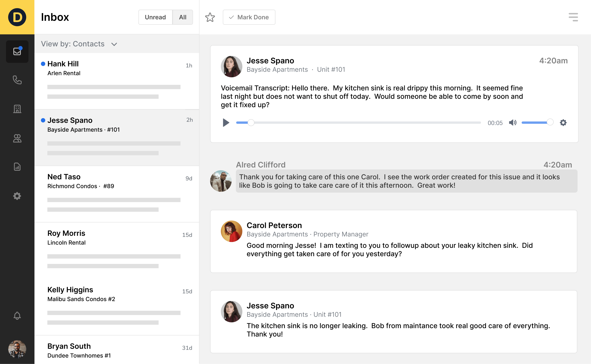
Task: Click Alred Clifford's avatar
Action: point(221,181)
